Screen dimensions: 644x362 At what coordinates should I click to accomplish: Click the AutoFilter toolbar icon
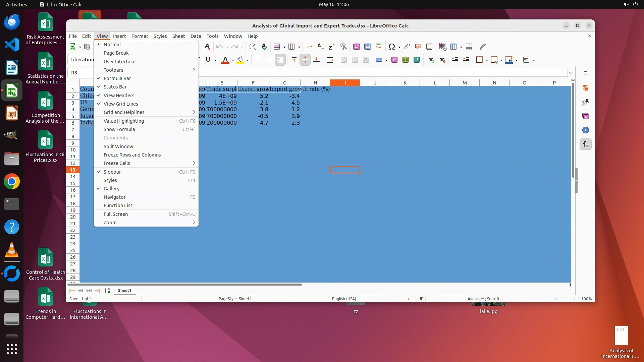(343, 47)
